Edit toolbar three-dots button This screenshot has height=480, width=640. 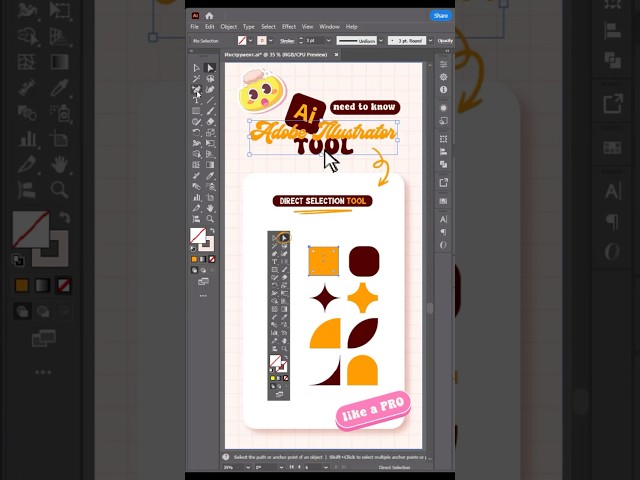click(203, 296)
